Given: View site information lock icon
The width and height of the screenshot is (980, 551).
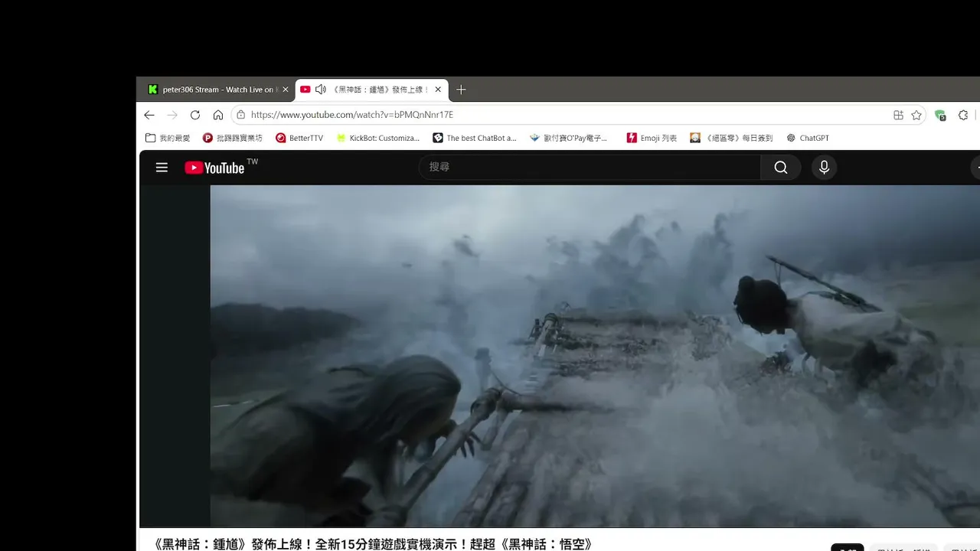Looking at the screenshot, I should pos(240,115).
